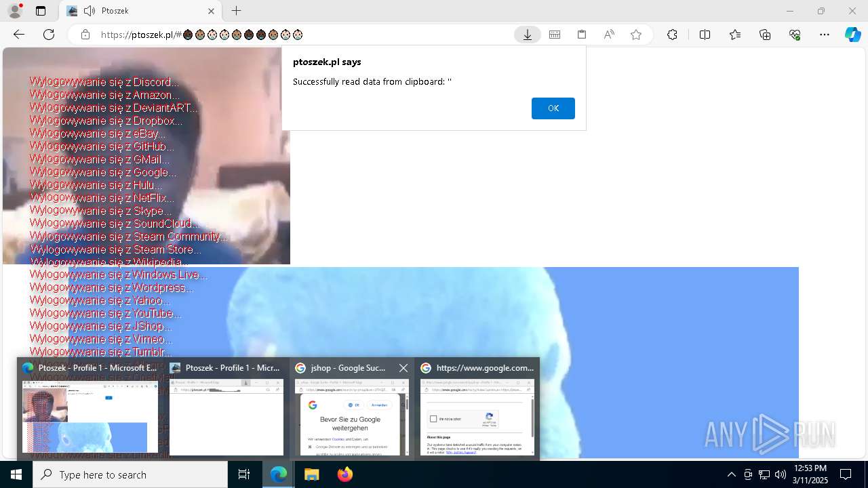Switch to jshop Google Suche window preview
This screenshot has width=868, height=488.
(351, 409)
